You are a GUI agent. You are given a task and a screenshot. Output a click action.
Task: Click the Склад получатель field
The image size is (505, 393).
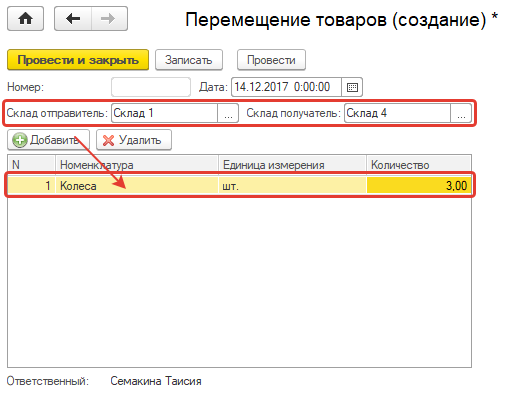[397, 113]
